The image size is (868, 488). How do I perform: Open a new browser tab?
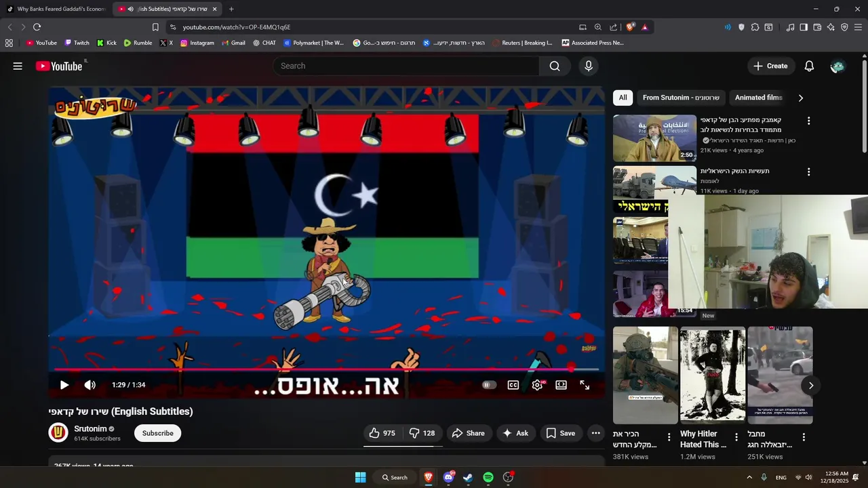point(231,9)
